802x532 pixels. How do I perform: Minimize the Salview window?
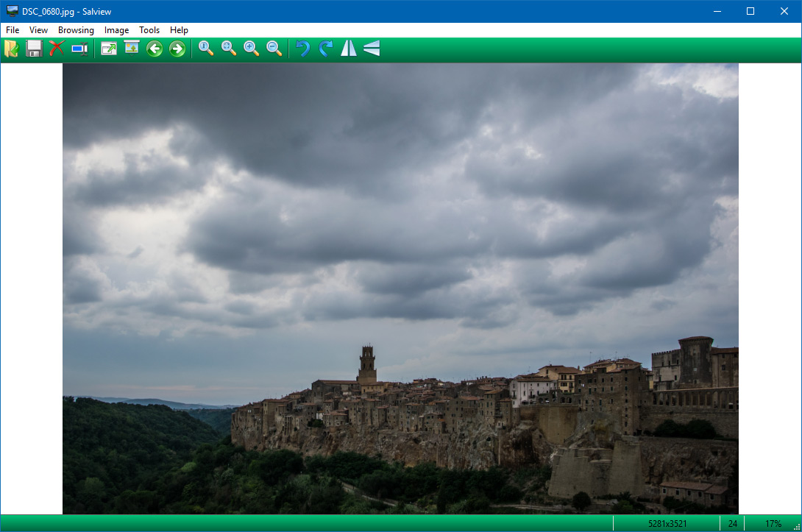717,11
